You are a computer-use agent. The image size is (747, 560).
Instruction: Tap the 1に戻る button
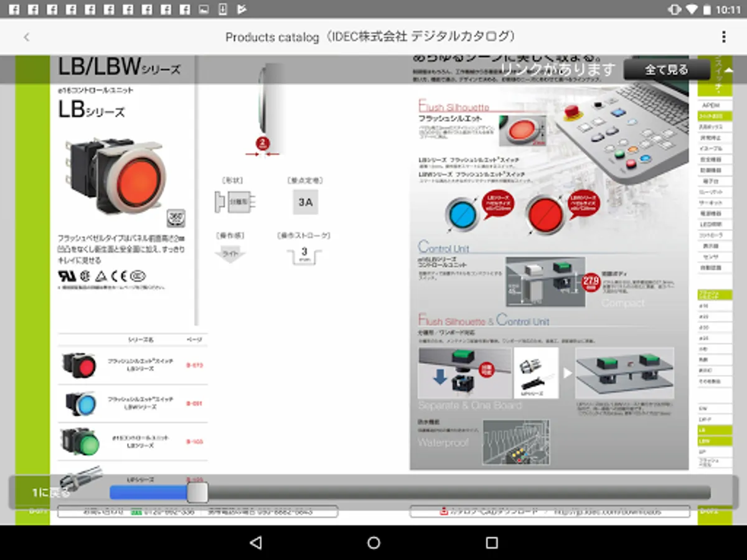(x=51, y=493)
